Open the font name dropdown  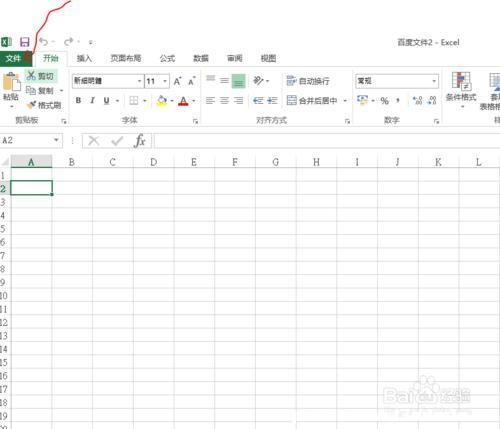coord(139,81)
